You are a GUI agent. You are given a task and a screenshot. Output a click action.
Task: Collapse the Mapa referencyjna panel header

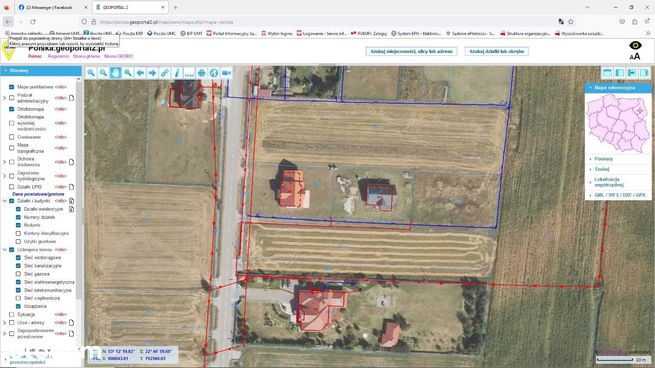tap(617, 88)
